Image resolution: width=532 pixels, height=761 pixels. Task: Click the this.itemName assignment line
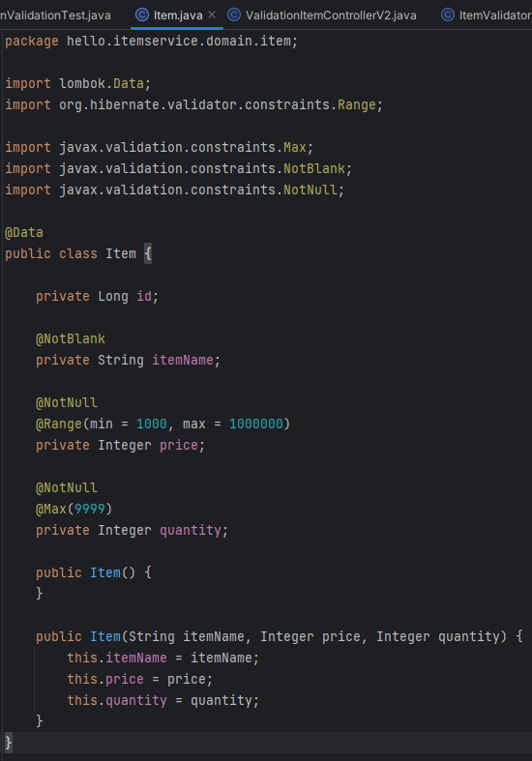coord(163,658)
